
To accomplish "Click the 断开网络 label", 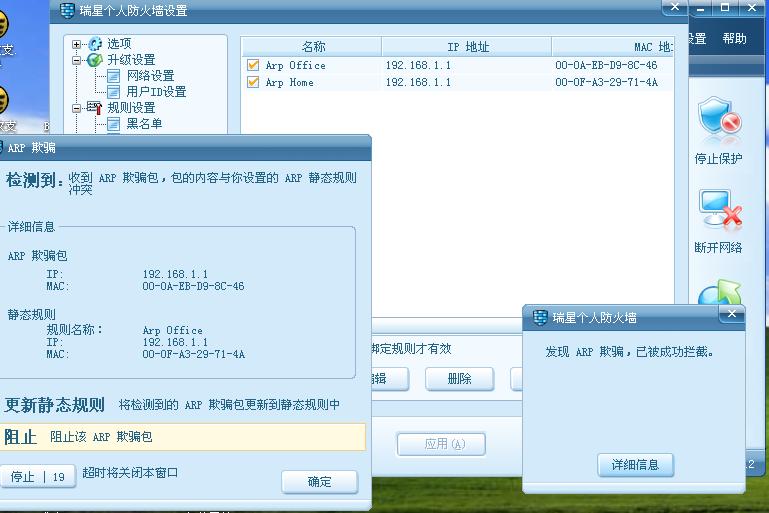I will click(x=718, y=247).
